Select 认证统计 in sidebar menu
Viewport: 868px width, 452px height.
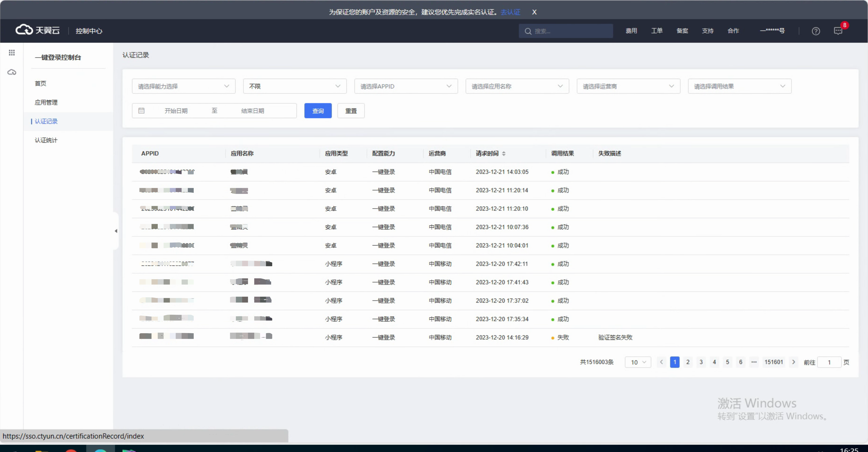tap(46, 140)
